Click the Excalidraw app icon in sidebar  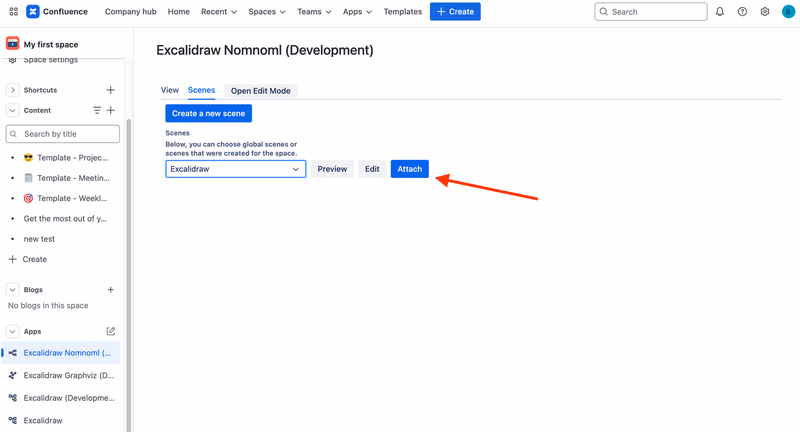tap(13, 420)
